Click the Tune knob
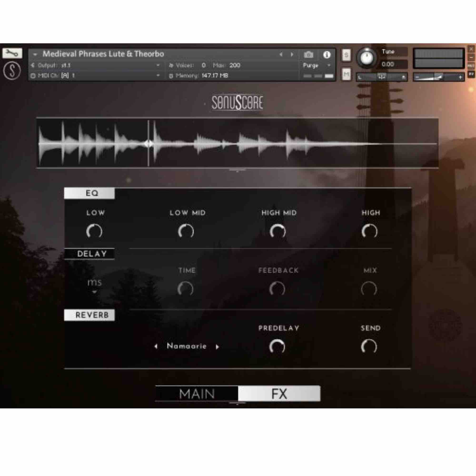Image resolution: width=476 pixels, height=476 pixels. pyautogui.click(x=367, y=57)
